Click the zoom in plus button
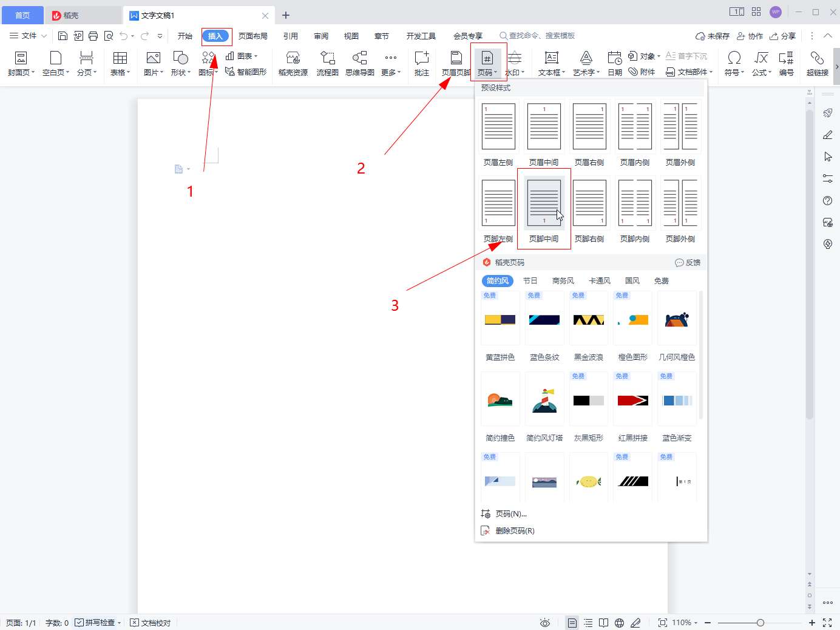Screen dimensions: 840x630 click(812, 623)
